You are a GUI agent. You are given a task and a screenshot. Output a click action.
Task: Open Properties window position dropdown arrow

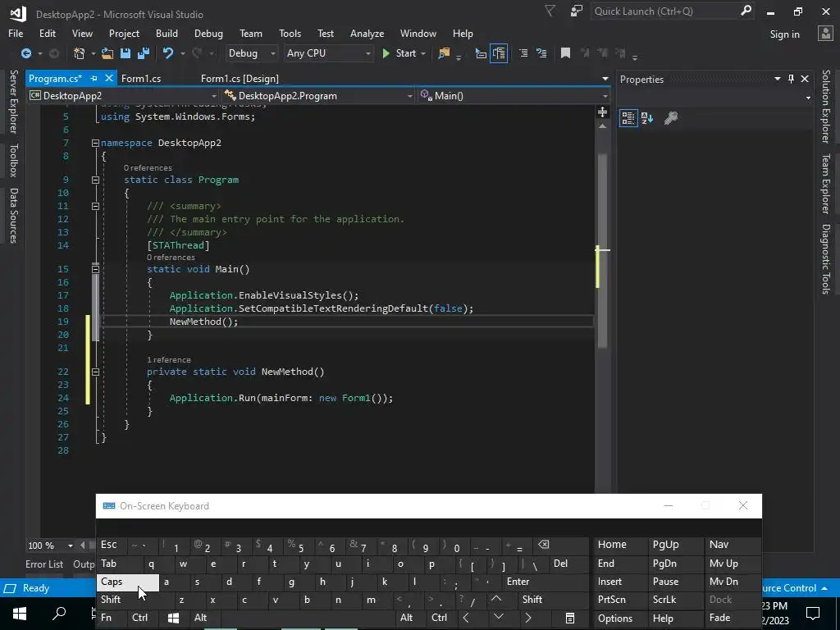click(778, 79)
